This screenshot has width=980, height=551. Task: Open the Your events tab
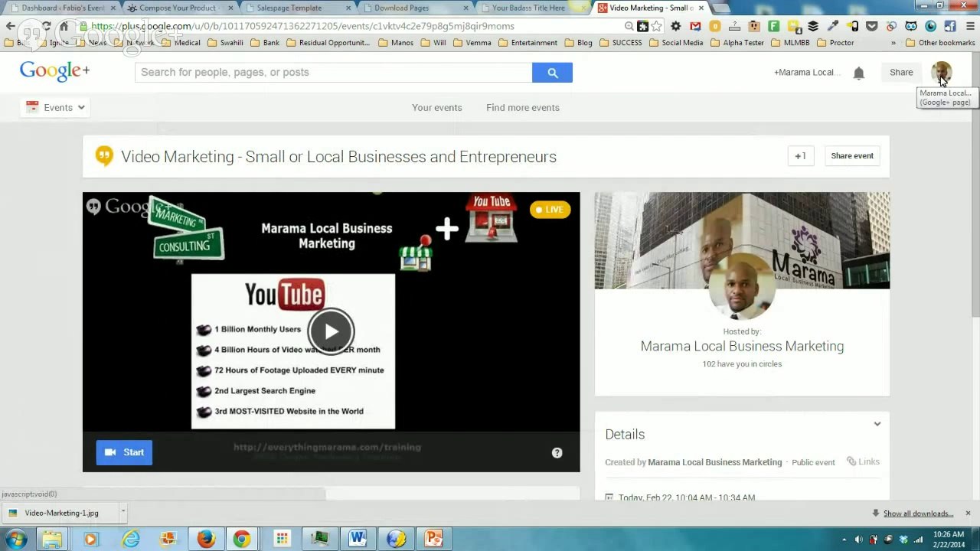[x=436, y=107]
